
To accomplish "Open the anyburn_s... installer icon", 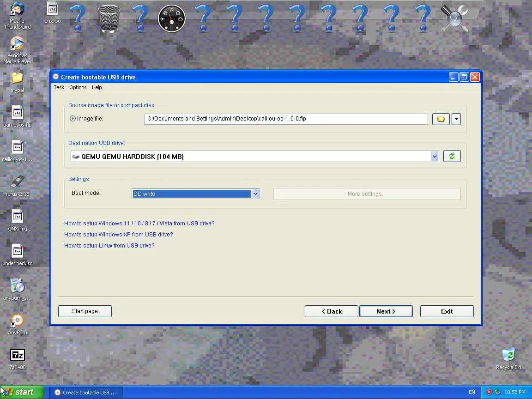I will pos(17,290).
